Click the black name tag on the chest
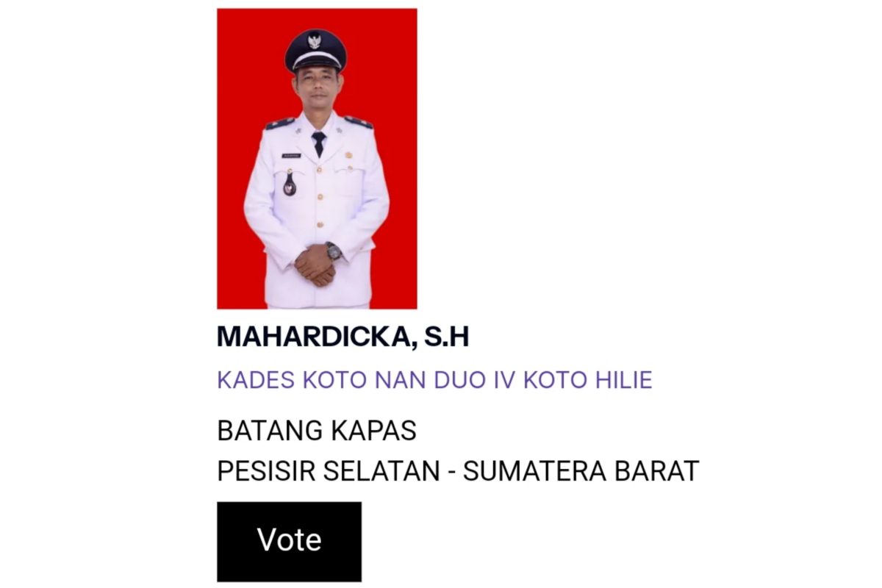 click(x=290, y=156)
